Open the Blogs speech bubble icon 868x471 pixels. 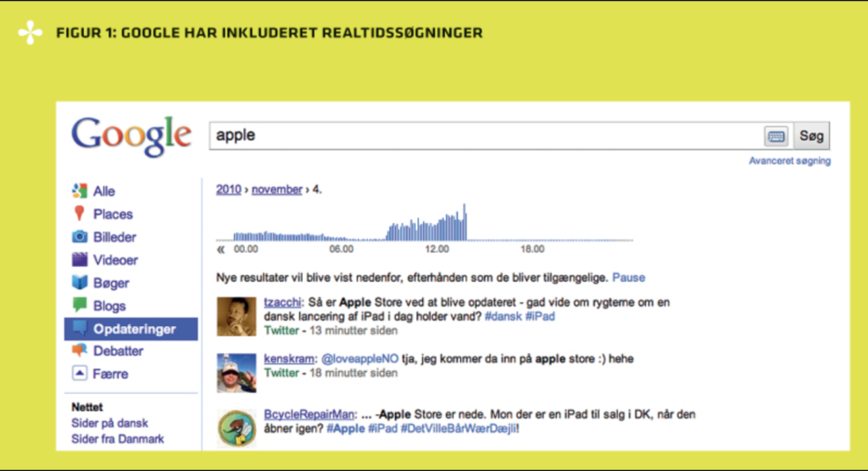coord(80,305)
